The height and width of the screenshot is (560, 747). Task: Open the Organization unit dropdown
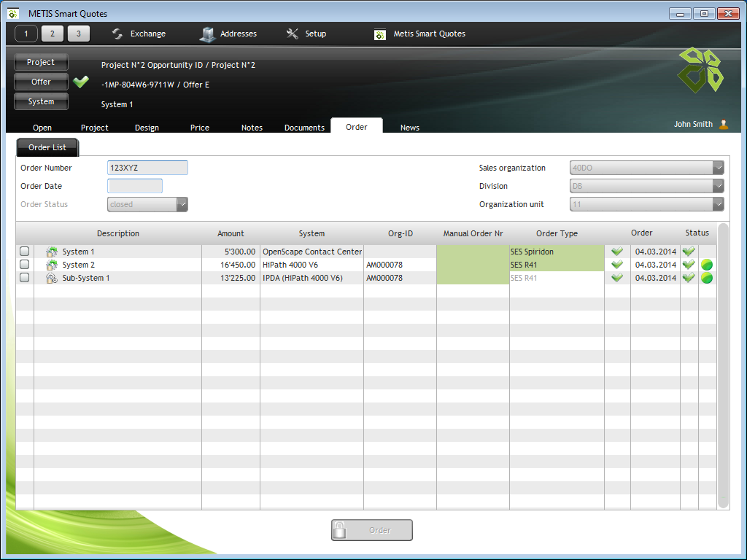click(718, 204)
